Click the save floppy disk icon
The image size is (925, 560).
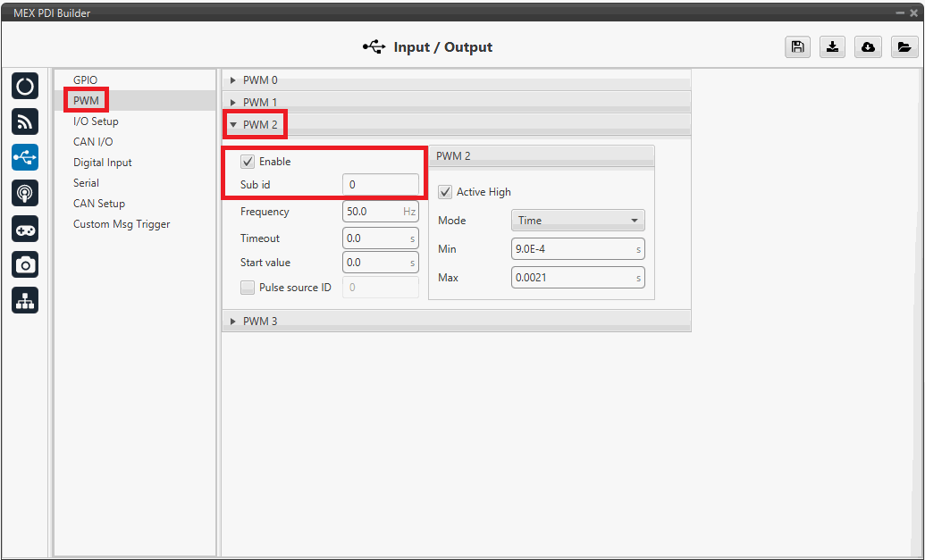tap(797, 47)
